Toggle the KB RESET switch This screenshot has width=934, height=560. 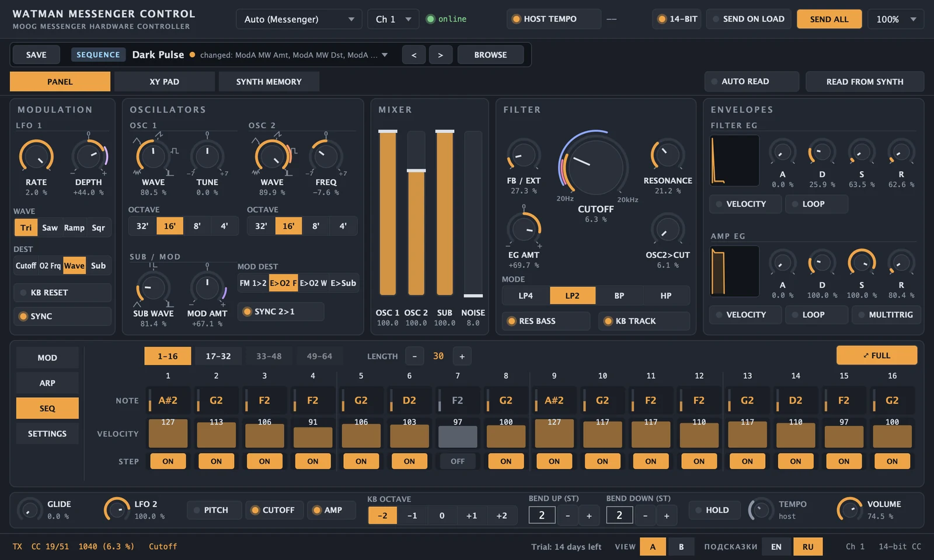pos(62,292)
